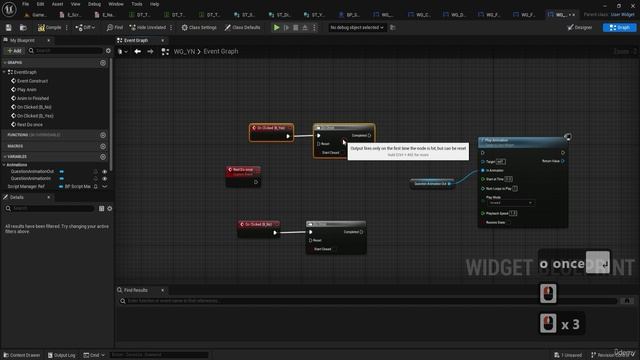This screenshot has height=360, width=640.
Task: Collapse the EventGraph tree item
Action: pos(4,72)
